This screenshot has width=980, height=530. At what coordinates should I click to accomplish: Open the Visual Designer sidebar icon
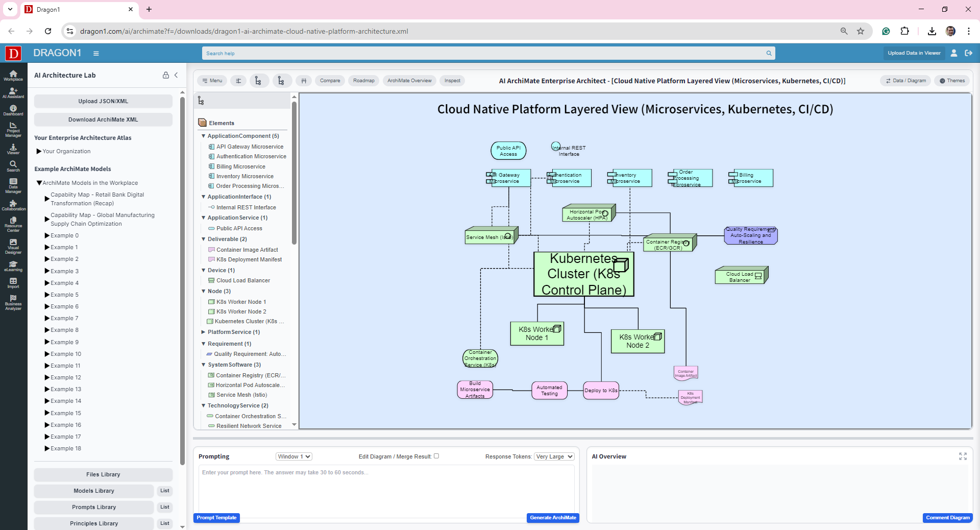(x=13, y=246)
